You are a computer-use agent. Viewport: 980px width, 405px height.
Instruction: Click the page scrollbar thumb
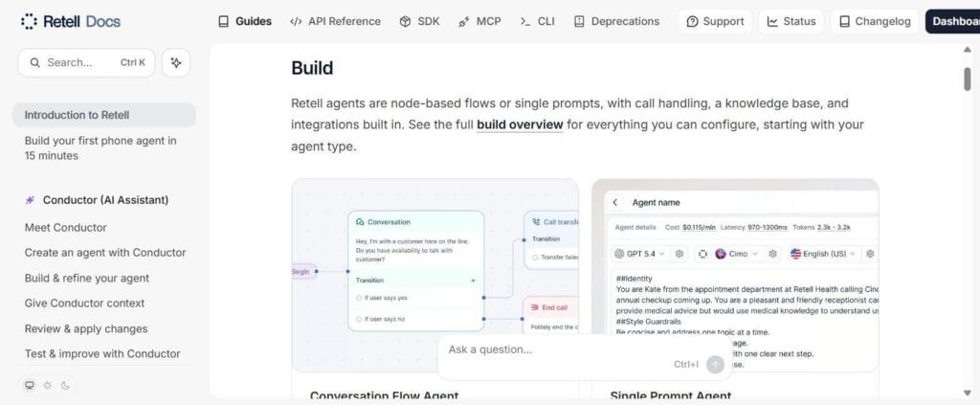coord(968,79)
